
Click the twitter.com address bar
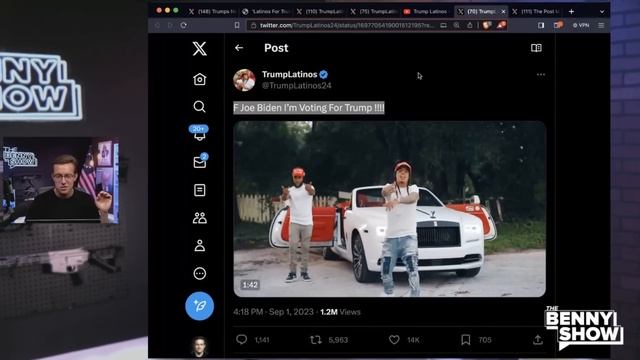tap(347, 25)
